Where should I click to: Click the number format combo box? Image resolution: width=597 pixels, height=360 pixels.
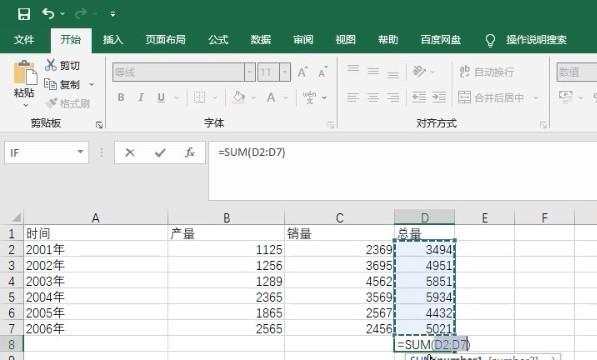(576, 72)
